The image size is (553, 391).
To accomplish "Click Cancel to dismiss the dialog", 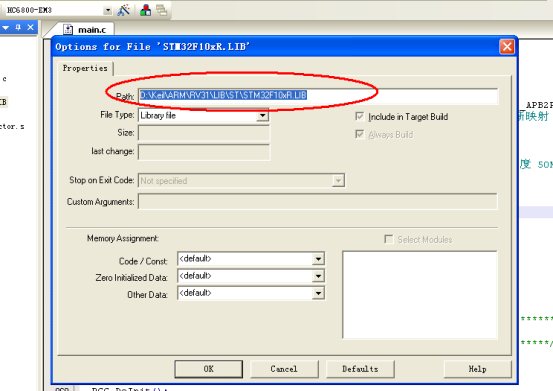I will pos(284,369).
